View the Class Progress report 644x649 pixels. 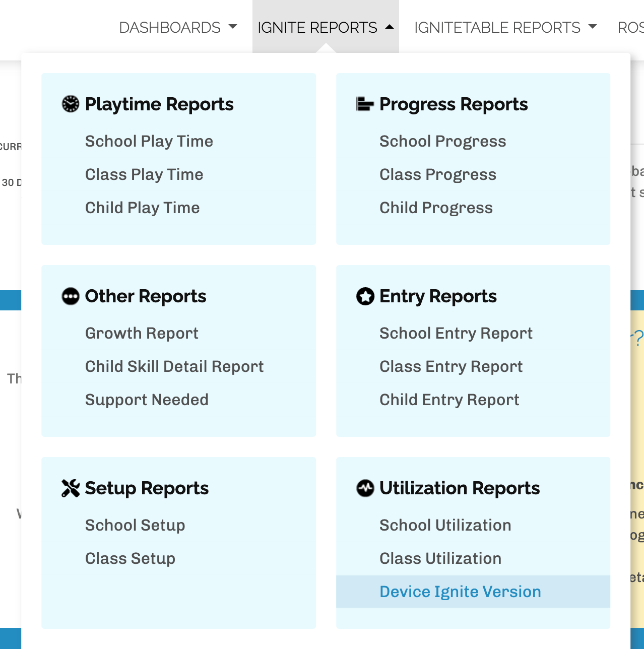tap(437, 174)
